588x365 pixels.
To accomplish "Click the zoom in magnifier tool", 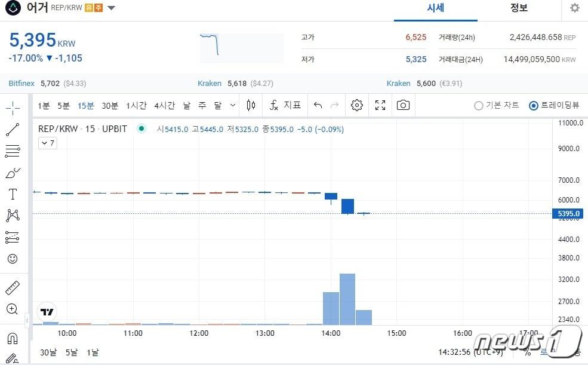I will [x=13, y=309].
